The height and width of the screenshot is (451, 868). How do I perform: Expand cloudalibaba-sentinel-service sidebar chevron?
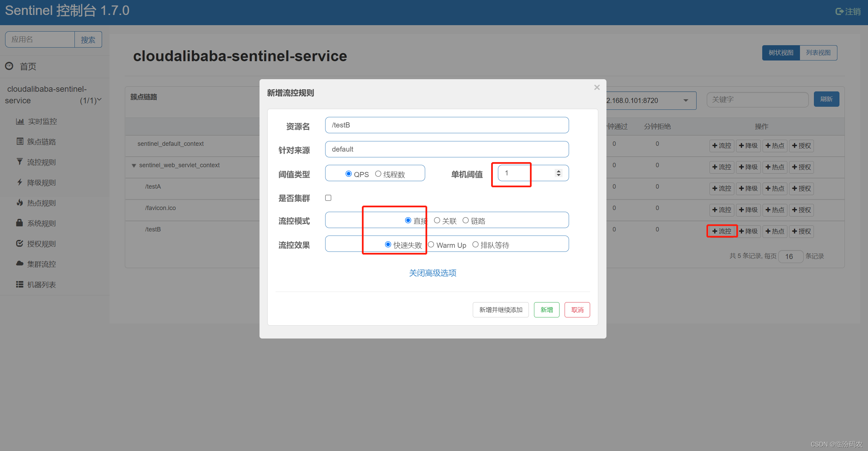[99, 100]
